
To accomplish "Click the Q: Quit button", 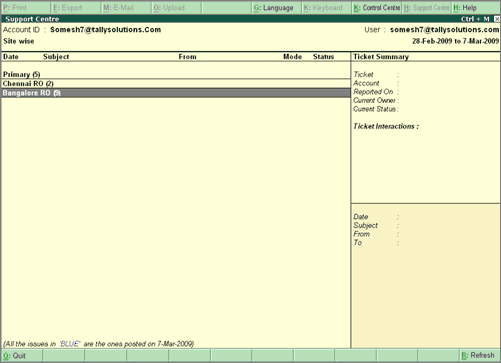I will [22, 356].
